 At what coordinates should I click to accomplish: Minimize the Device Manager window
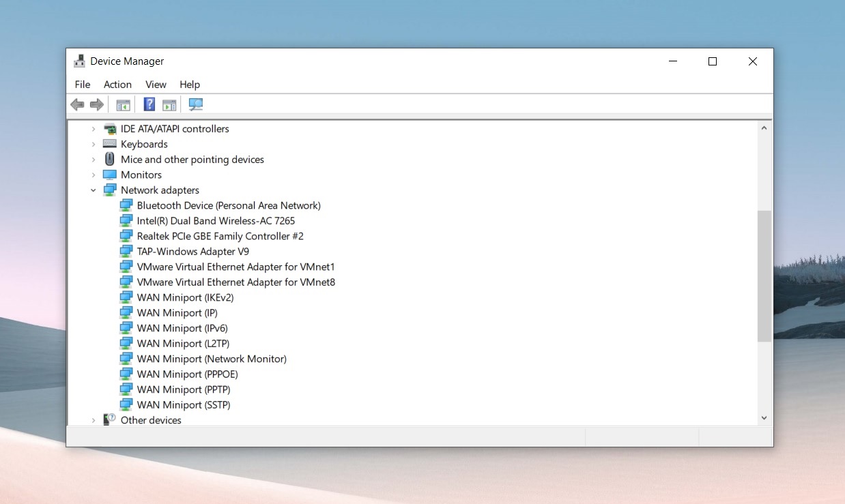[x=673, y=61]
